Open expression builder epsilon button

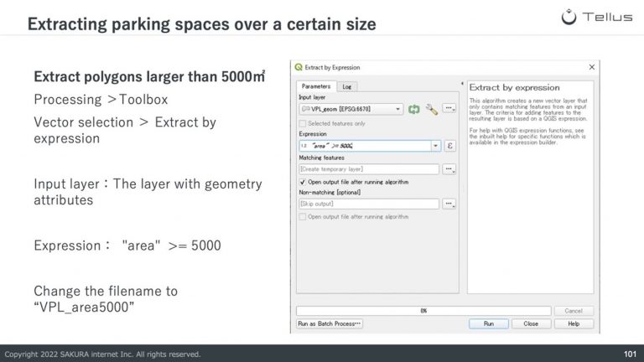coord(449,146)
